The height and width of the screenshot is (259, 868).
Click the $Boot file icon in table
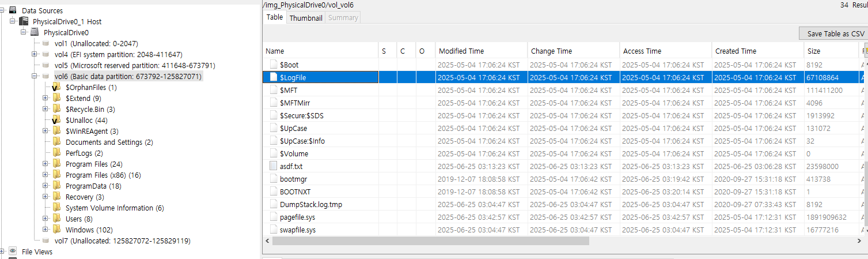tap(274, 65)
